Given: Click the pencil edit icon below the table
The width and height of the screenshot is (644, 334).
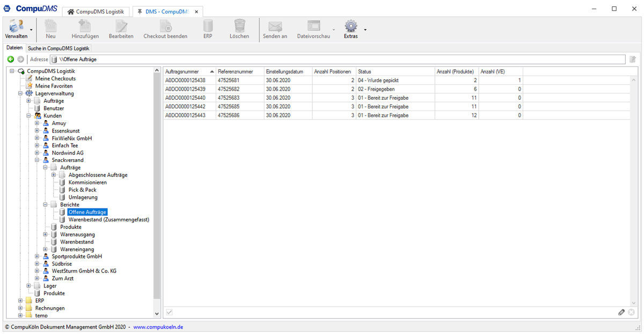Looking at the screenshot, I should click(x=621, y=312).
